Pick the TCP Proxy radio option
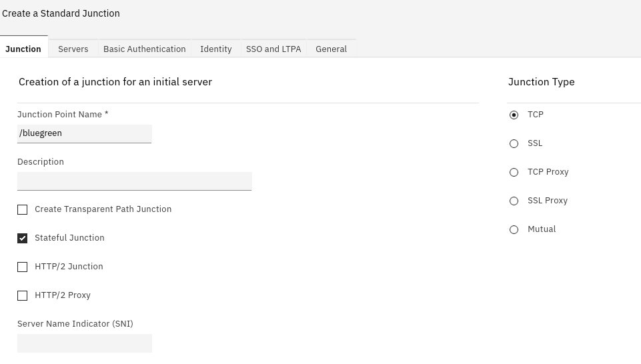The image size is (641, 364). [x=514, y=172]
